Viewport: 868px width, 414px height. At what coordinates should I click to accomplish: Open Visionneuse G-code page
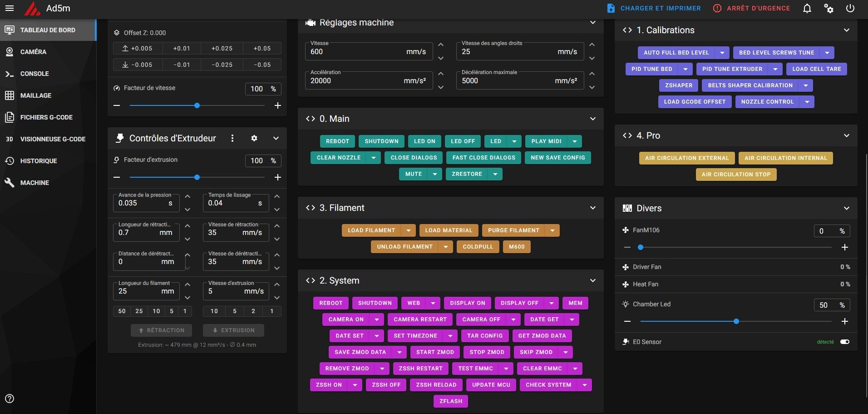[x=48, y=139]
